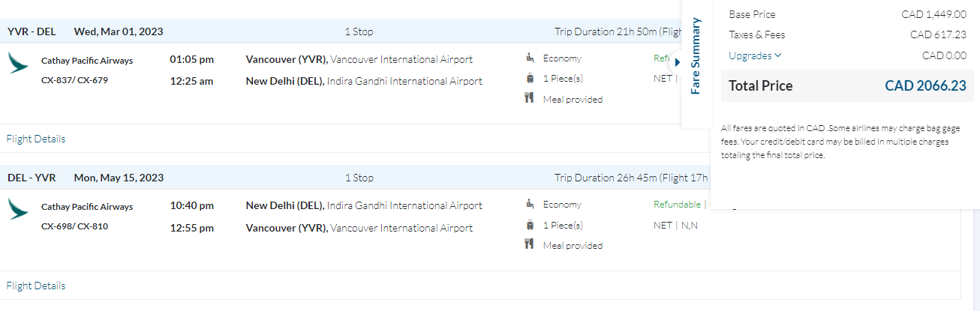Click the Economy seat icon for outbound flight
Image resolution: width=980 pixels, height=311 pixels.
click(530, 58)
